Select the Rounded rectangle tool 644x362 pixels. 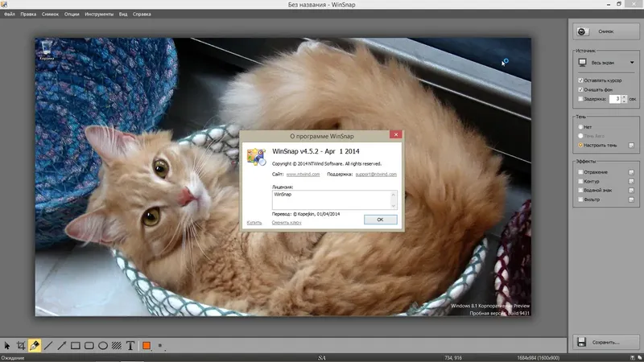(x=89, y=346)
